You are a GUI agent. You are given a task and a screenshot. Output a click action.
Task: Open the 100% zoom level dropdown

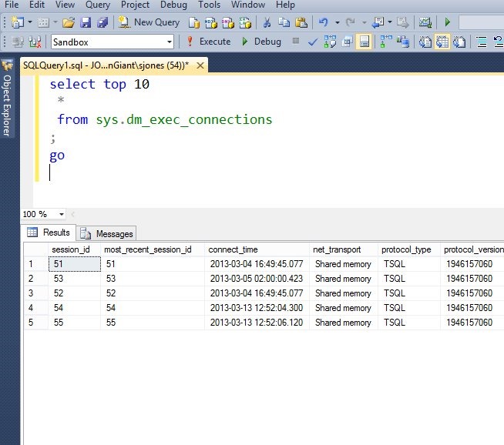pyautogui.click(x=62, y=214)
